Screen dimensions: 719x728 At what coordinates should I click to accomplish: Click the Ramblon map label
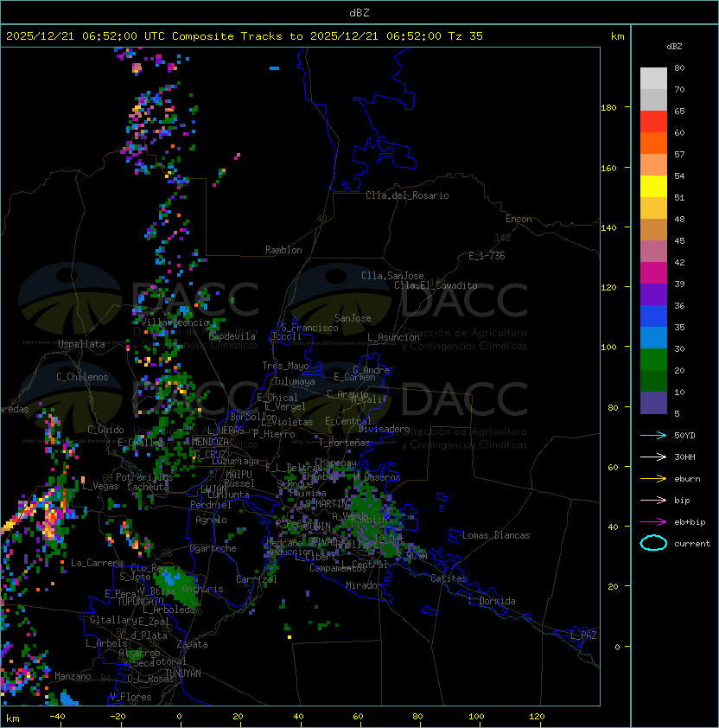[283, 250]
